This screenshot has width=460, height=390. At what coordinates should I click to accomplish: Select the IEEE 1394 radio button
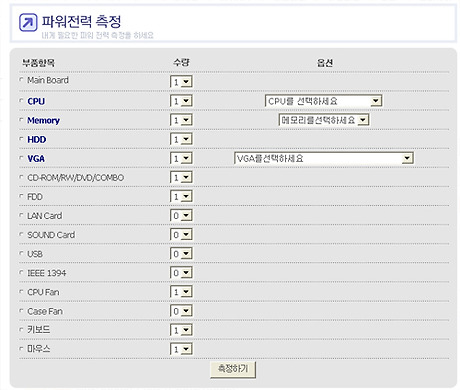coord(21,272)
